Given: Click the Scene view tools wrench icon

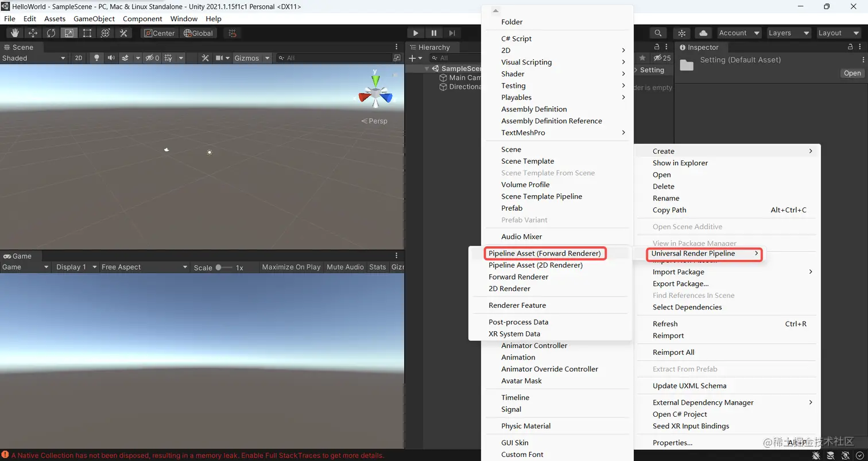Looking at the screenshot, I should 206,58.
